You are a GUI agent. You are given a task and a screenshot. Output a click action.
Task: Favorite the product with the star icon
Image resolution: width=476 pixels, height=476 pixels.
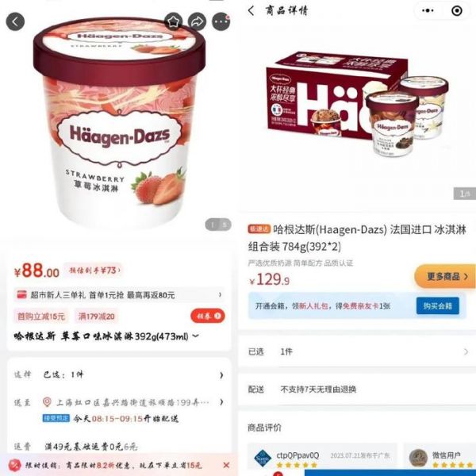pos(173,21)
